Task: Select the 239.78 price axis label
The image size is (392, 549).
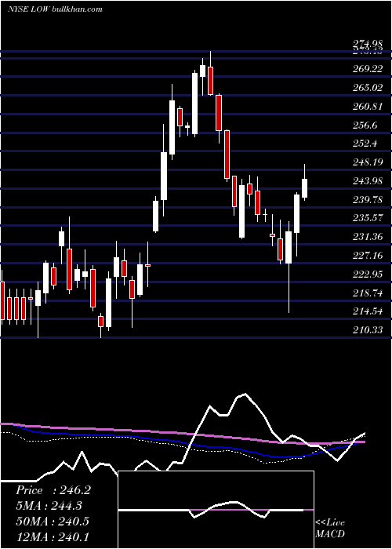Action: [x=368, y=199]
